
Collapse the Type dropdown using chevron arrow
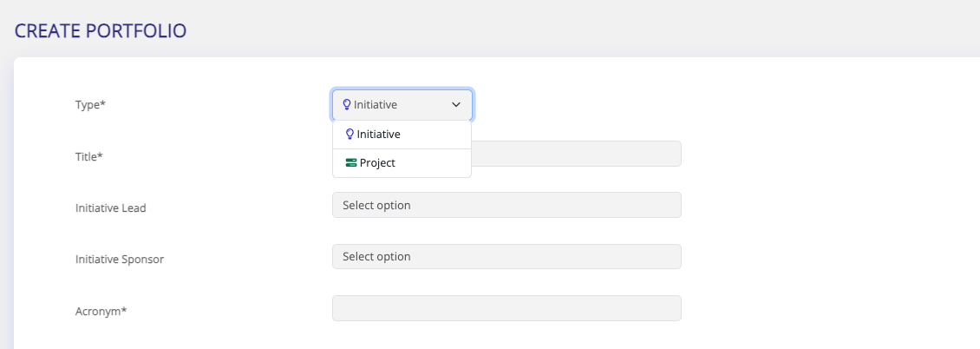click(456, 105)
